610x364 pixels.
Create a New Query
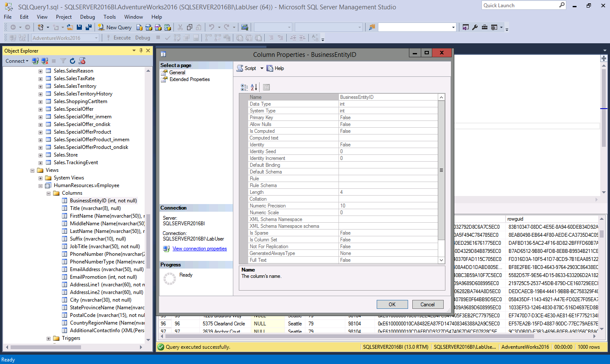[115, 27]
